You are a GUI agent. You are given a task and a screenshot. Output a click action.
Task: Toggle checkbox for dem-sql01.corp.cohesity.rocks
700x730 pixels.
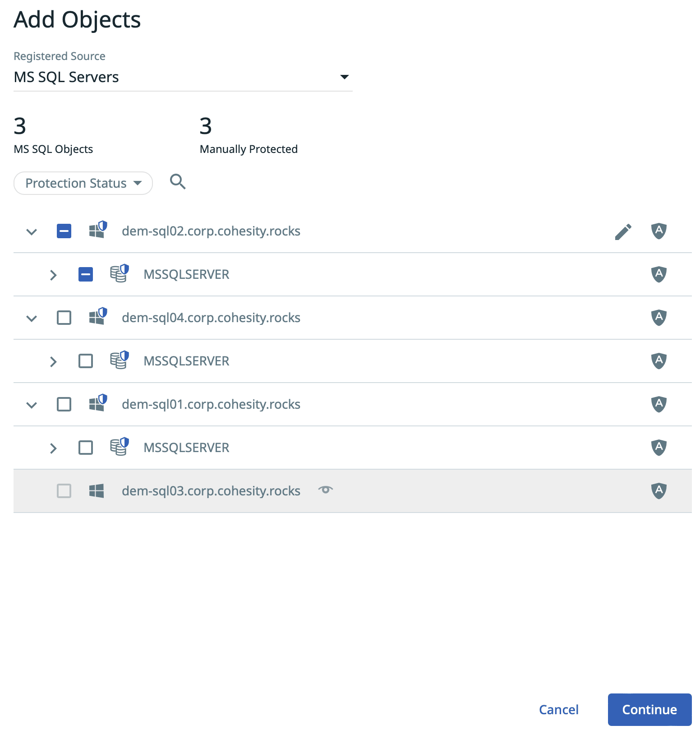pos(64,404)
